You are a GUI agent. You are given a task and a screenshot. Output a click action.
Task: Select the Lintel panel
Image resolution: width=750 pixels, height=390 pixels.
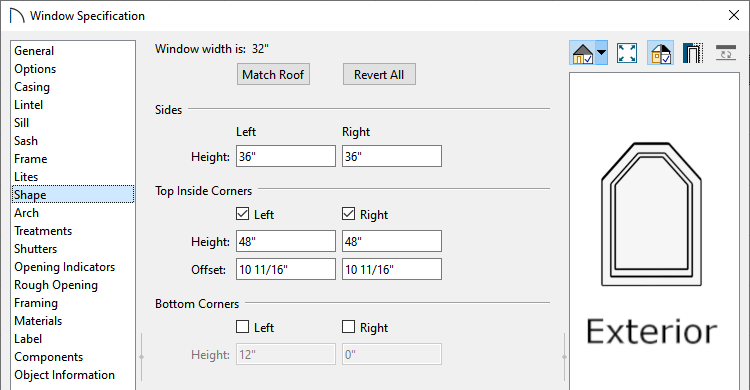[x=73, y=105]
